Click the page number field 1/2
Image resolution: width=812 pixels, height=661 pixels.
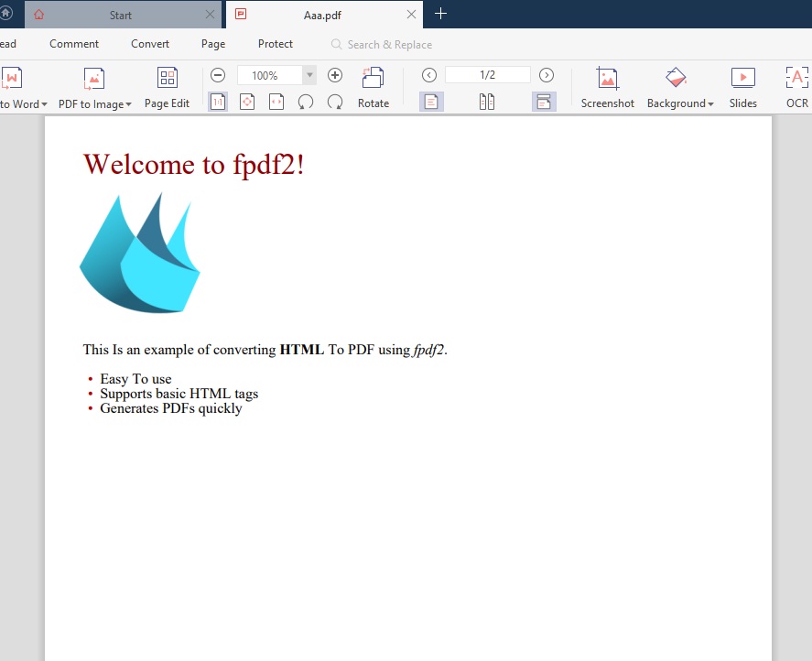[x=487, y=75]
